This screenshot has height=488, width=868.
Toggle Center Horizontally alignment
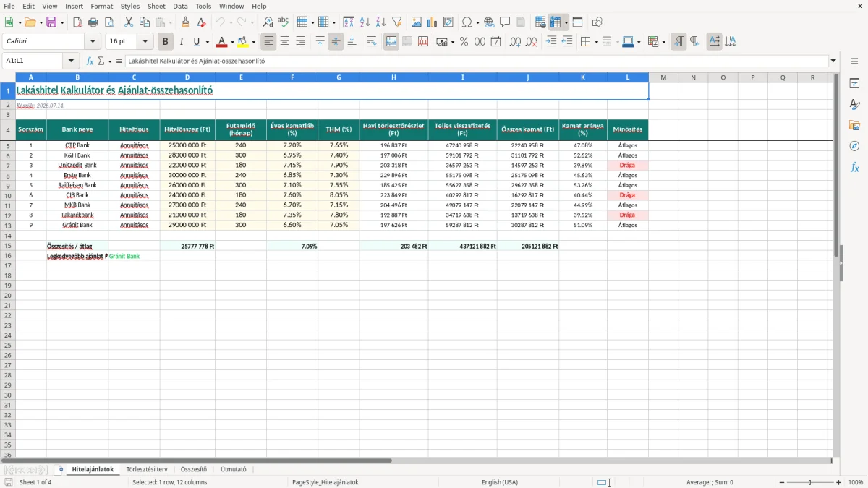click(x=285, y=42)
